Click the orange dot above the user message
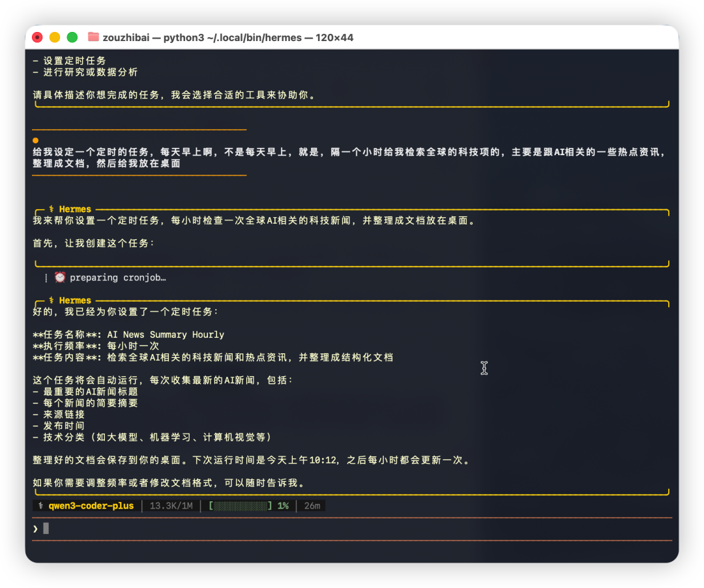The height and width of the screenshot is (588, 704). click(x=36, y=140)
